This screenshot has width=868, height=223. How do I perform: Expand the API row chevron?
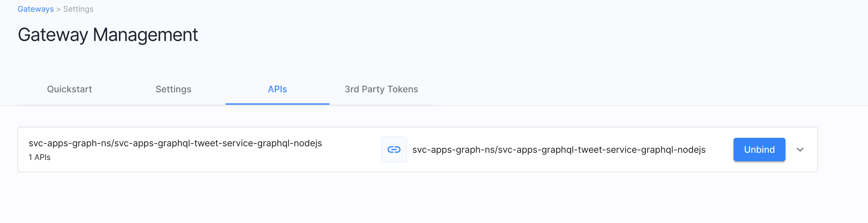coord(800,150)
